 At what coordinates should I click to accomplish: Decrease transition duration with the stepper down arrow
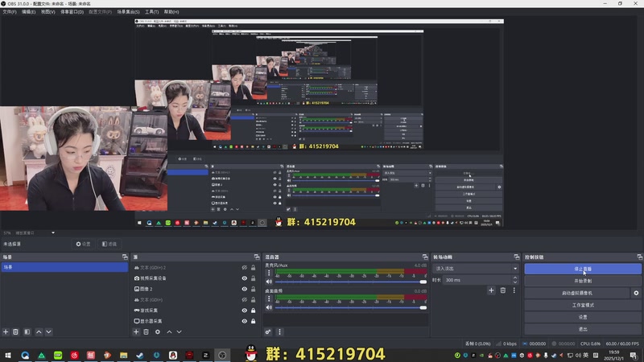pyautogui.click(x=515, y=282)
